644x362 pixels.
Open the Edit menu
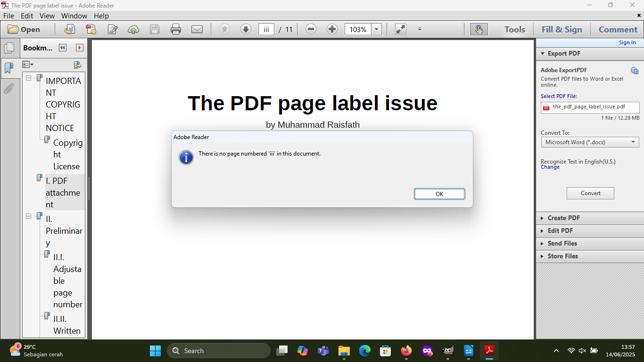(27, 16)
